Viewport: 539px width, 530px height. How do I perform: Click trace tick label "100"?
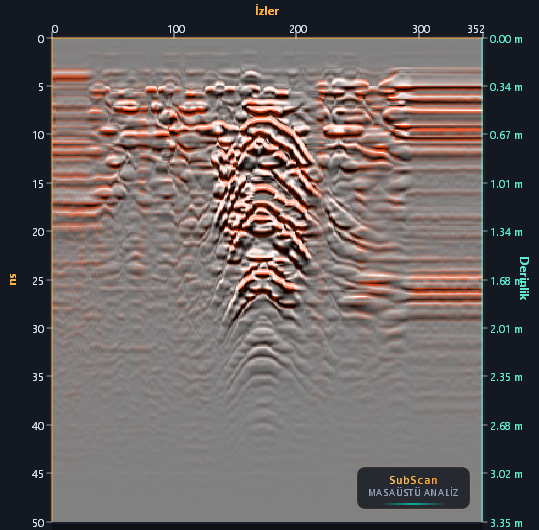[176, 29]
